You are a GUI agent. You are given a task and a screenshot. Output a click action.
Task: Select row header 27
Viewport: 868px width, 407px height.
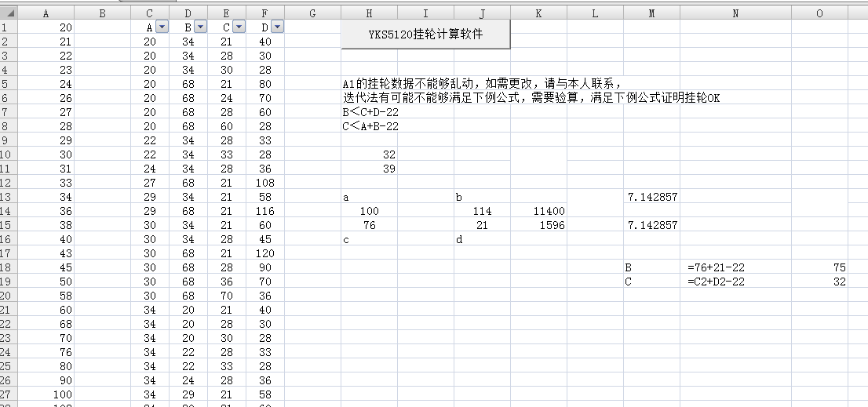[9, 394]
